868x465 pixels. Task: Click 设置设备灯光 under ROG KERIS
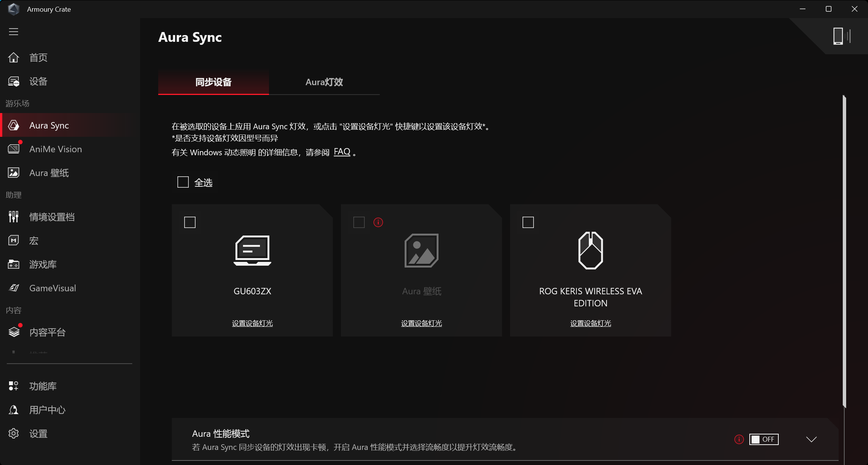(x=591, y=323)
